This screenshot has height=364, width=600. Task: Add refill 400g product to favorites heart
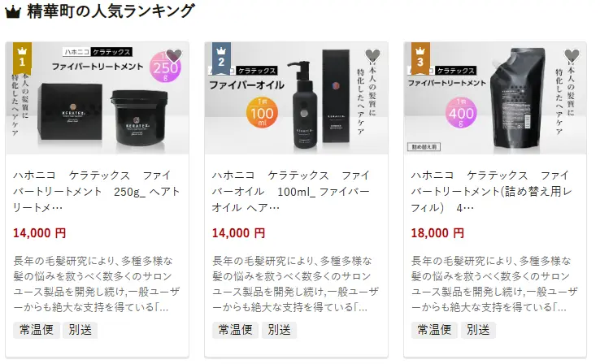572,56
